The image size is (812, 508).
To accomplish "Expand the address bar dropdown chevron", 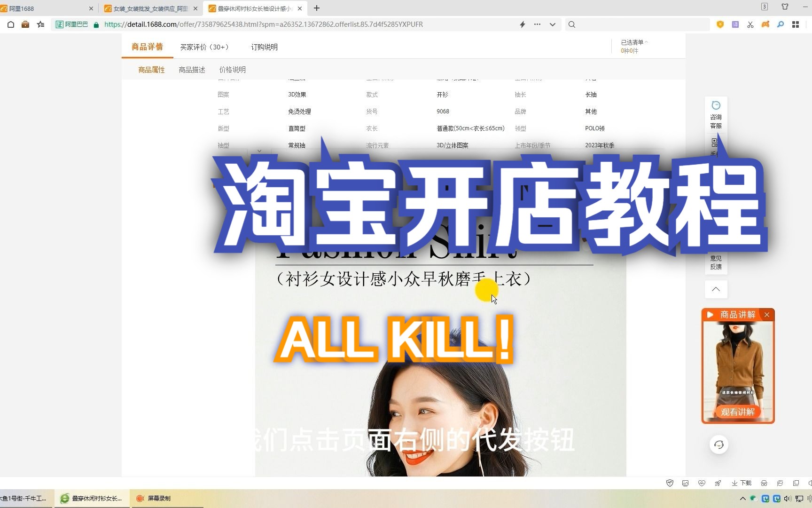I will 553,24.
